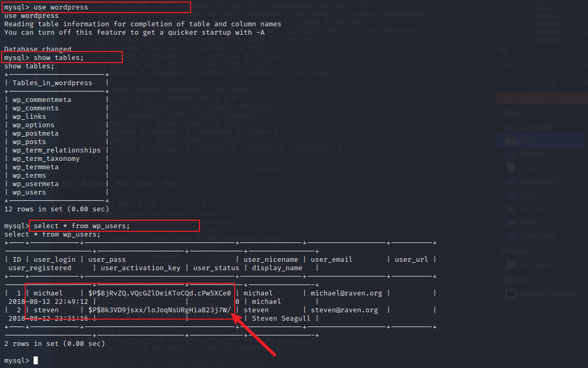The height and width of the screenshot is (368, 588).
Task: Click the 'select * from wp_users;' command
Action: 82,226
